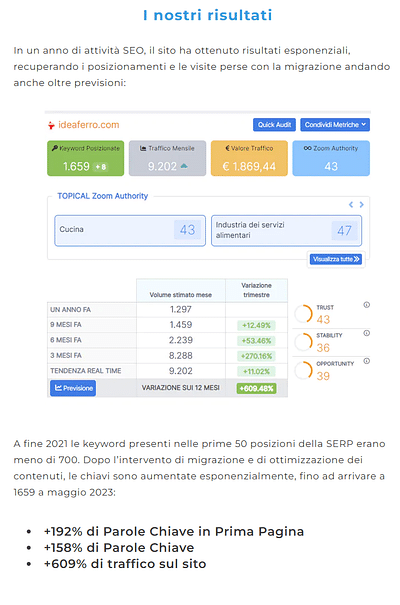Click the Visualizza tutte button
Viewport: 400px width, 605px height.
[336, 259]
